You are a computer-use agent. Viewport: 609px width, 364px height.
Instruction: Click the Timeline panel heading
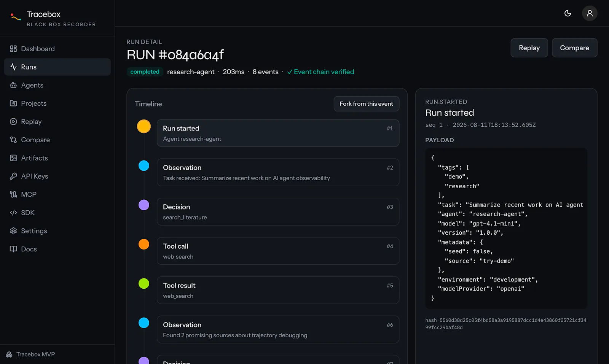point(148,104)
